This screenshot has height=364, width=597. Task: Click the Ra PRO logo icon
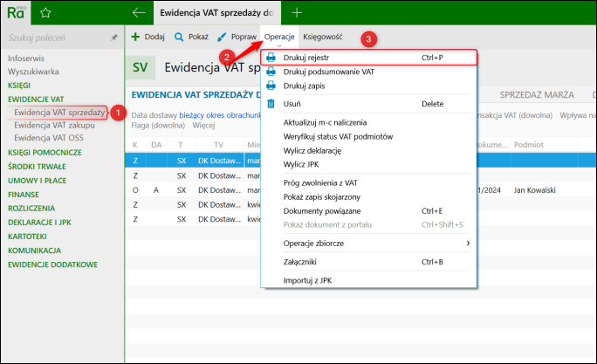(16, 12)
